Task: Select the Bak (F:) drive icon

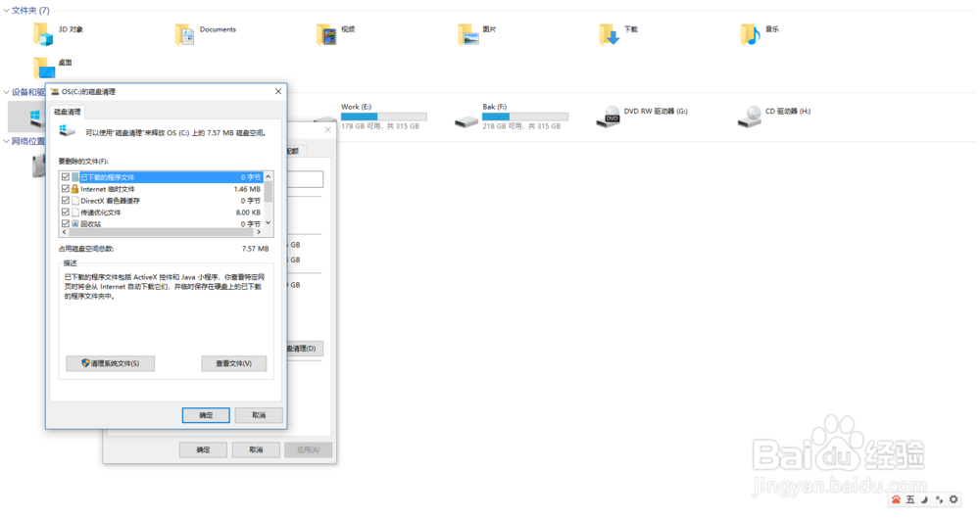Action: coord(466,121)
